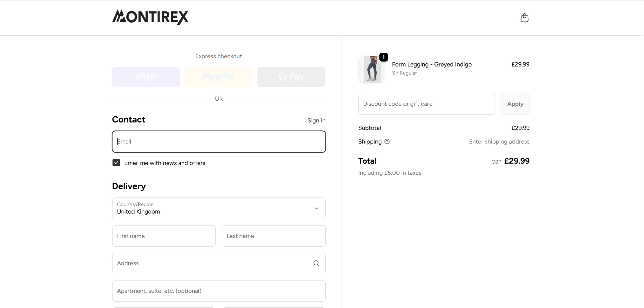Open the United Kingdom country dropdown
644x308 pixels.
(x=219, y=208)
